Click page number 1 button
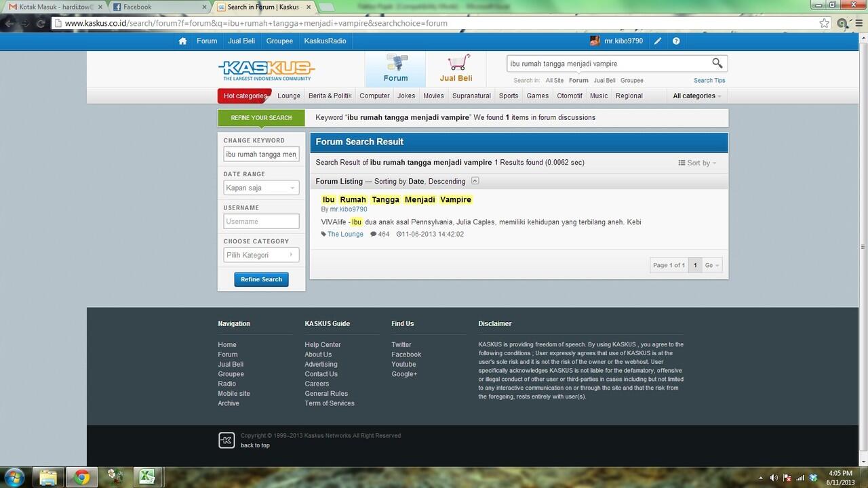Viewport: 868px width, 488px height. tap(695, 265)
